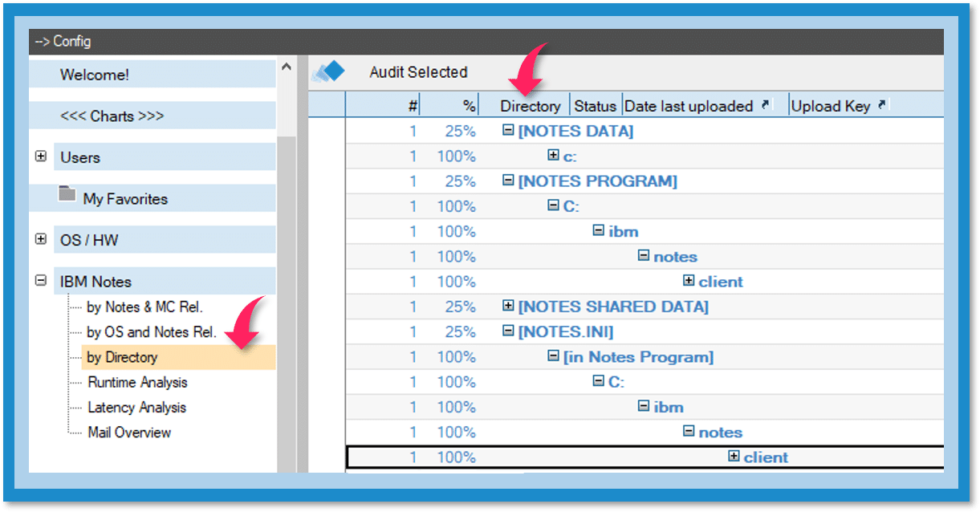Expand the Users section in sidebar
This screenshot has height=512, width=980.
41,156
